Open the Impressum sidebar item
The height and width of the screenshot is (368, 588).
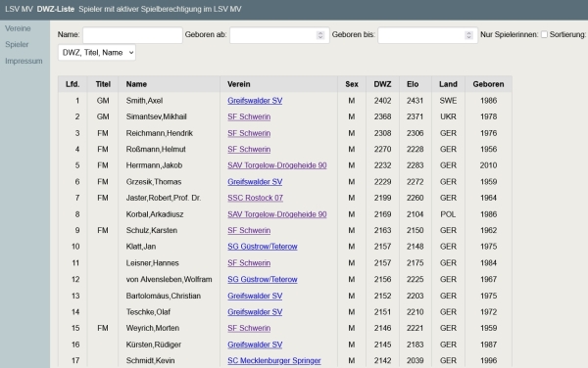click(x=24, y=61)
